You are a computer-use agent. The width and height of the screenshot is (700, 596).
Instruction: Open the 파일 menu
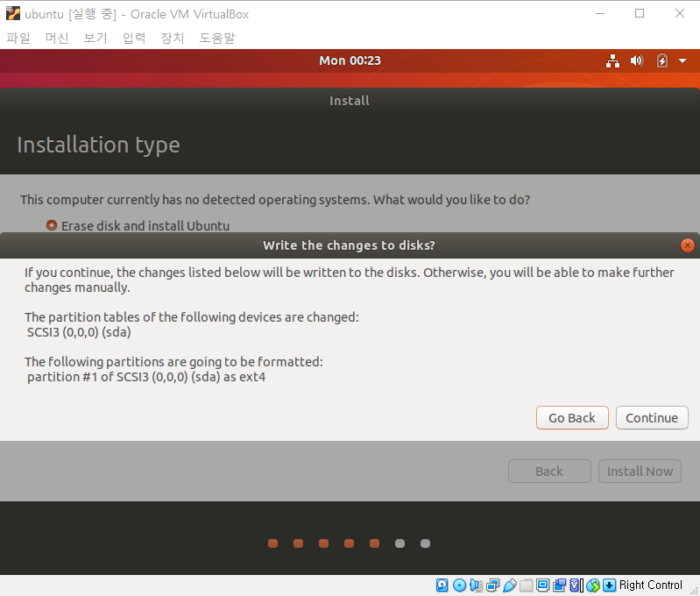[18, 38]
